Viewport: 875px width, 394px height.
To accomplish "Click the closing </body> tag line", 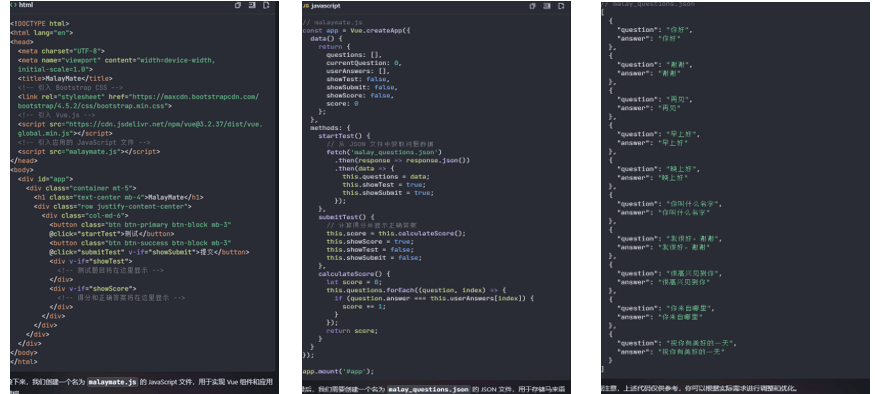I will (24, 352).
